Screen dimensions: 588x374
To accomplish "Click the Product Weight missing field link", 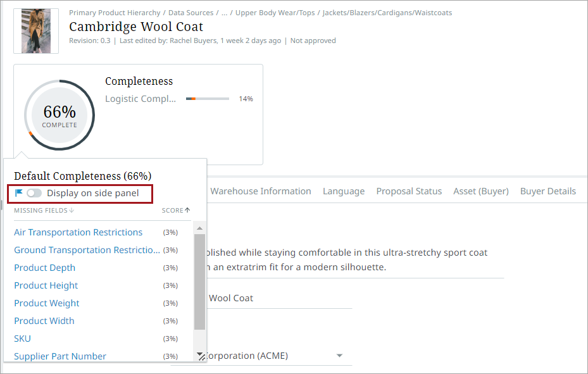I will [x=47, y=303].
